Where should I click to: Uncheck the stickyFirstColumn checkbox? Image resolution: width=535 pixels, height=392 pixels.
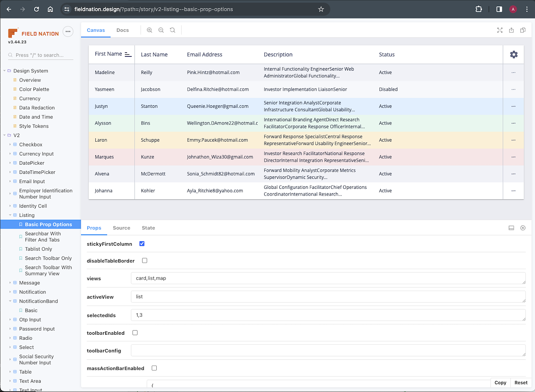[x=142, y=244]
